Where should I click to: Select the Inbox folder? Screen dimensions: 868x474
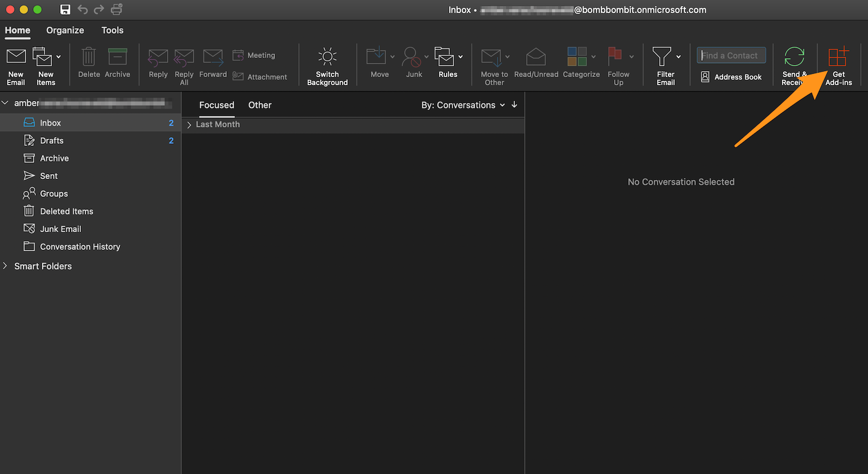91,123
